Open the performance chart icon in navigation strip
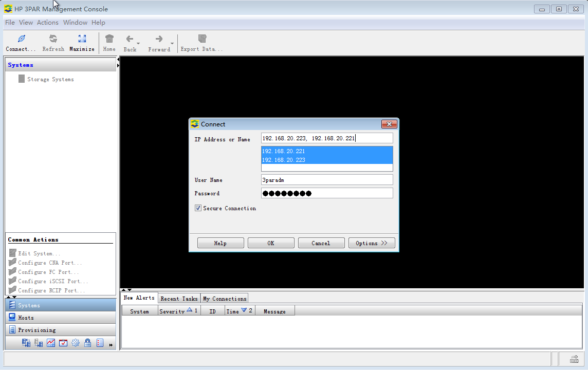The height and width of the screenshot is (370, 588). point(51,343)
